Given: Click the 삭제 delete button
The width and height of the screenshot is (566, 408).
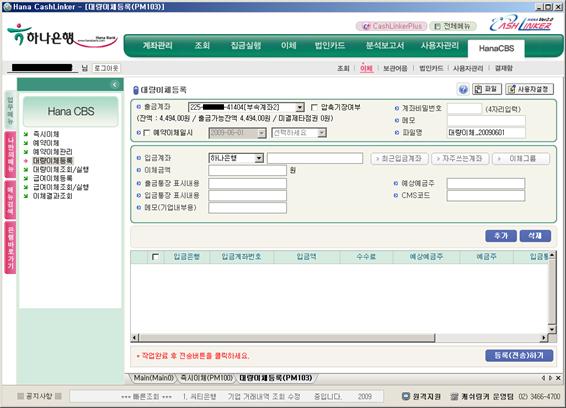Looking at the screenshot, I should click(x=535, y=236).
